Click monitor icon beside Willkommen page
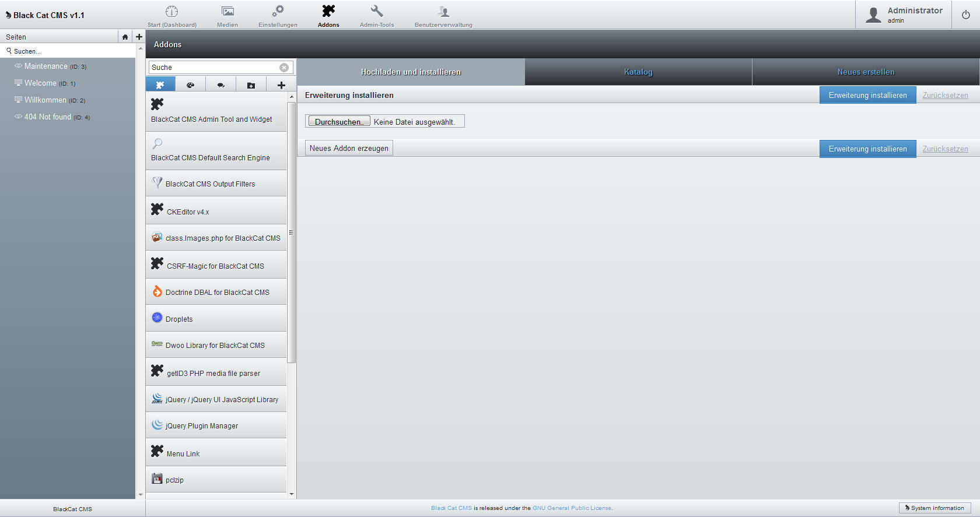980x517 pixels. tap(18, 100)
